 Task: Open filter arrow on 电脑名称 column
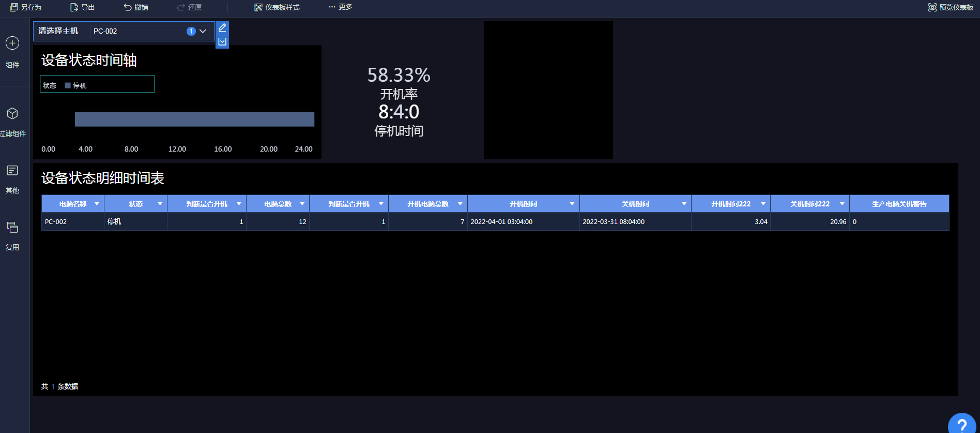(97, 204)
